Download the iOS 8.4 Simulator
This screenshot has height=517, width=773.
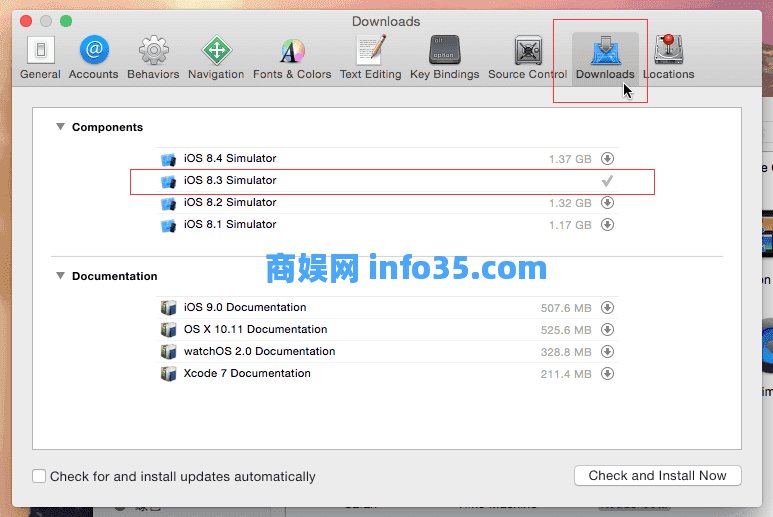click(x=607, y=159)
